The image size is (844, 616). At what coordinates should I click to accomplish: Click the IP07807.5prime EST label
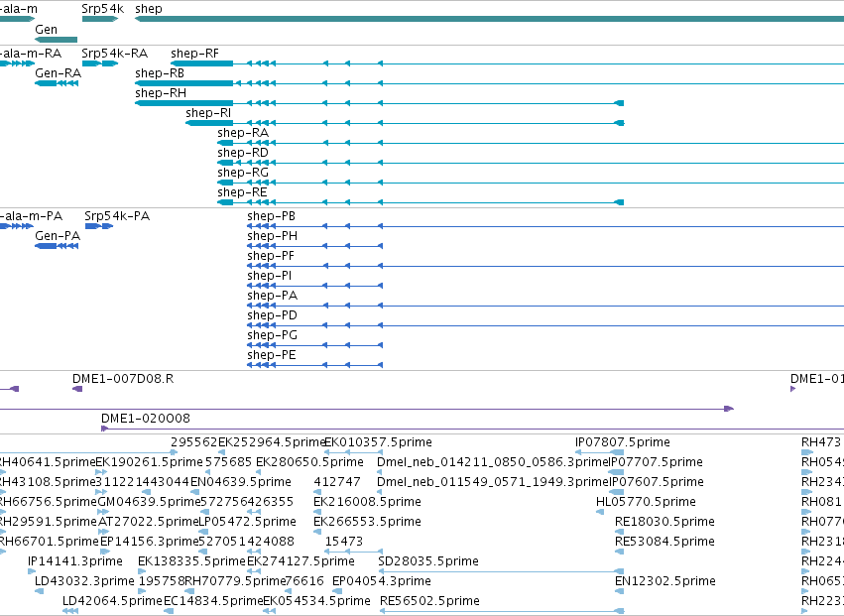(623, 442)
